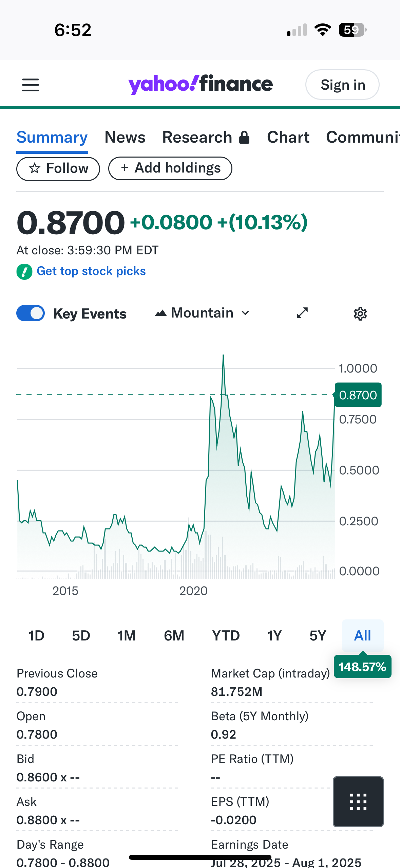Open the hamburger navigation menu
This screenshot has height=868, width=400.
tap(31, 85)
